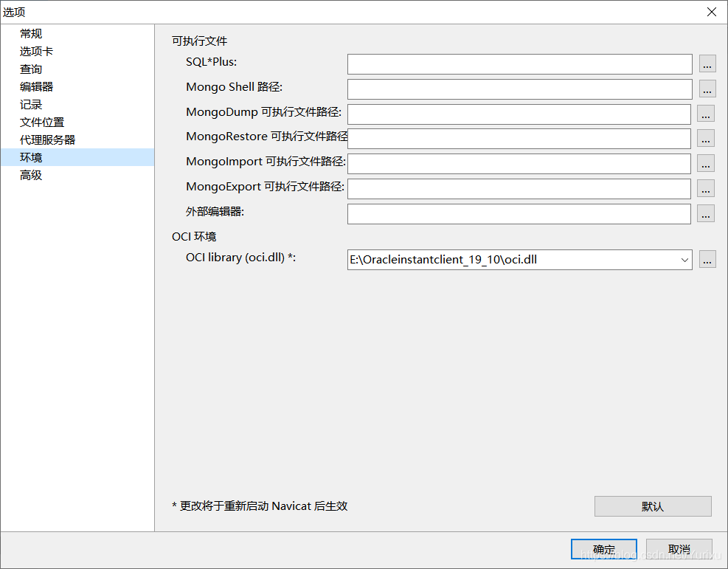Close the 选项 dialog window
Viewport: 728px width, 569px height.
[711, 12]
